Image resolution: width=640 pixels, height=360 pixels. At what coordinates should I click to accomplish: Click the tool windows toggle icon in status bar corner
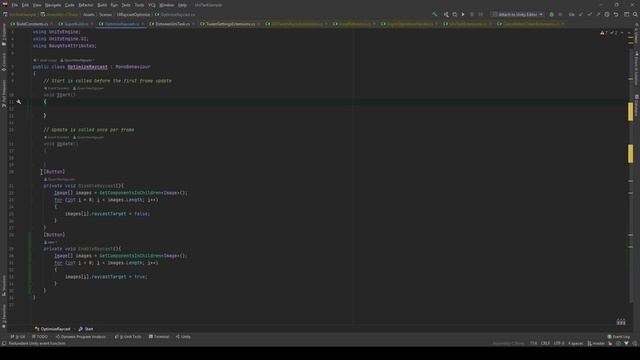pos(4,344)
